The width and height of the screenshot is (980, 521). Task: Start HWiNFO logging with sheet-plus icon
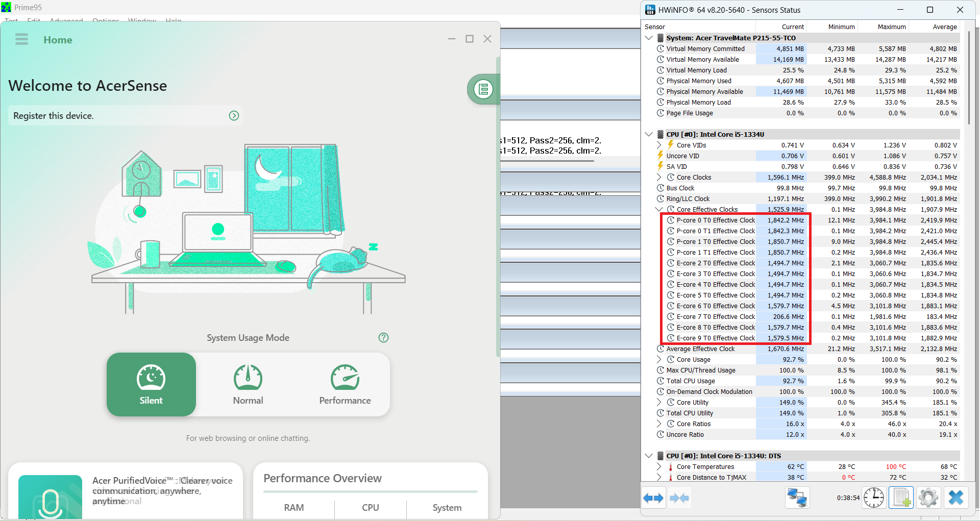point(901,498)
